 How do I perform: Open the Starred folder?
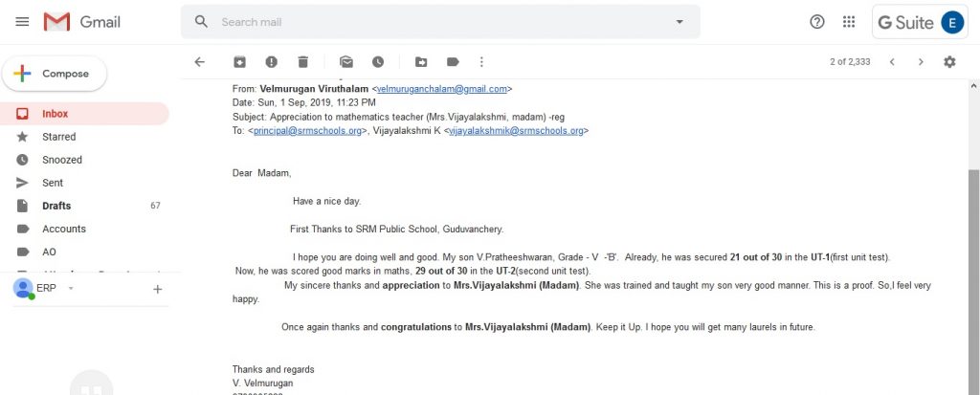(58, 136)
